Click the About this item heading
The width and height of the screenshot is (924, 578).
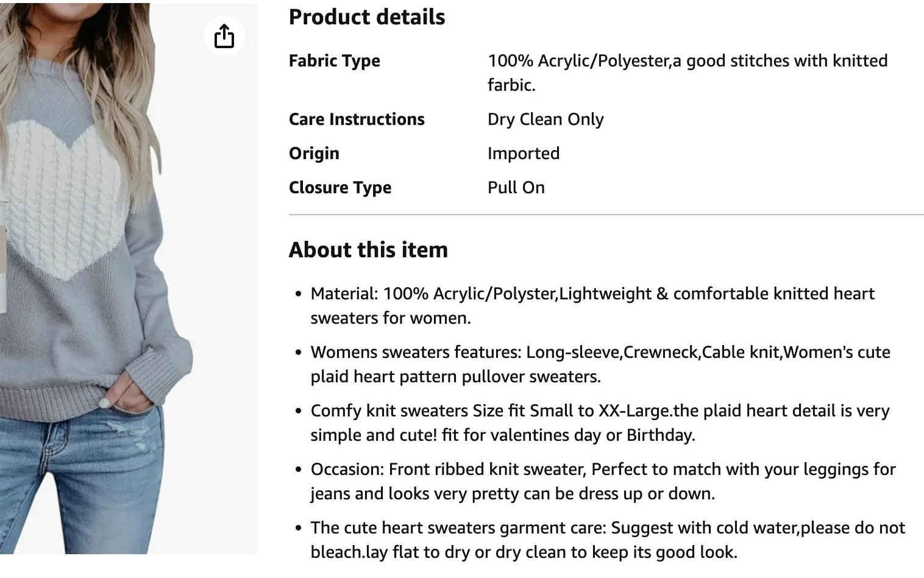pos(368,249)
